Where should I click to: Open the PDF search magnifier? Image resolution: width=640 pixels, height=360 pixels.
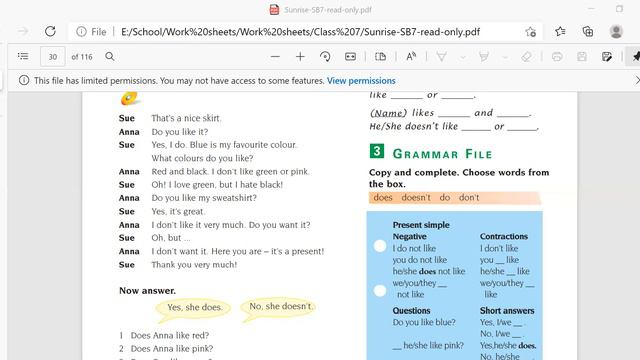[x=110, y=56]
